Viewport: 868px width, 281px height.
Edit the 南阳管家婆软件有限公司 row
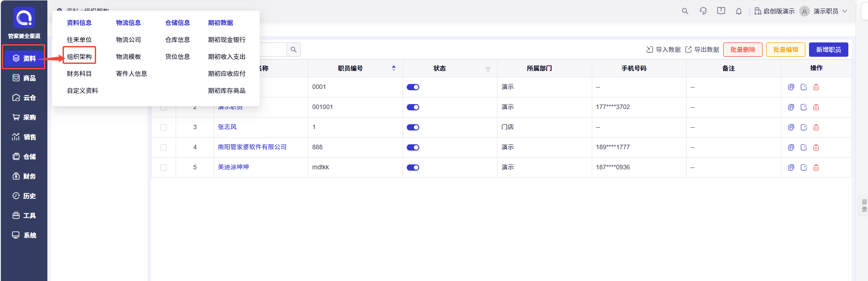(x=804, y=147)
